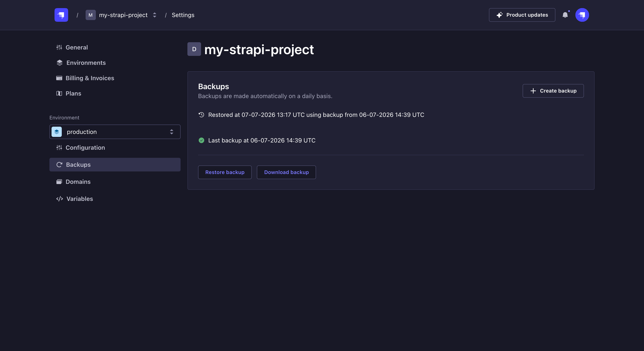The height and width of the screenshot is (351, 644).
Task: Click the Backups section heading
Action: coord(214,86)
